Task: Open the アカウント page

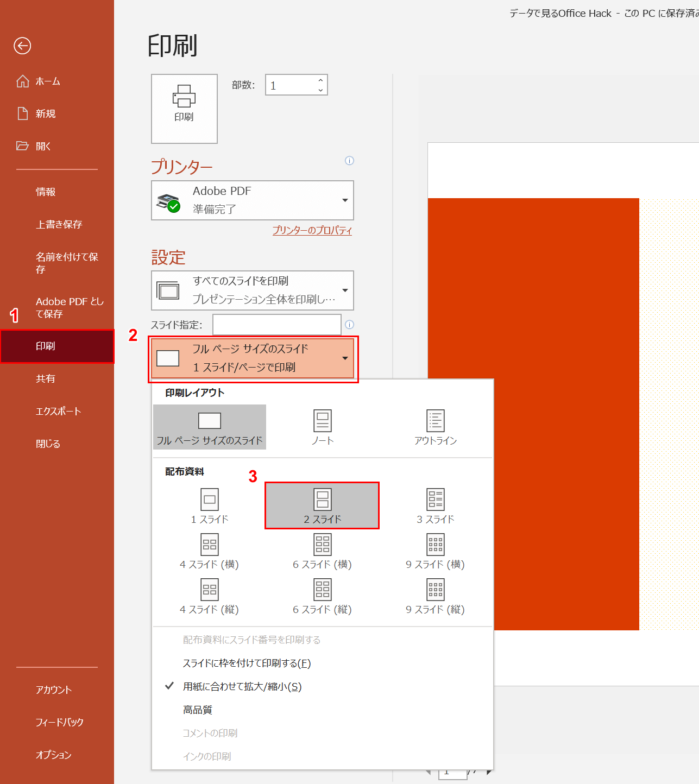Action: 57,690
